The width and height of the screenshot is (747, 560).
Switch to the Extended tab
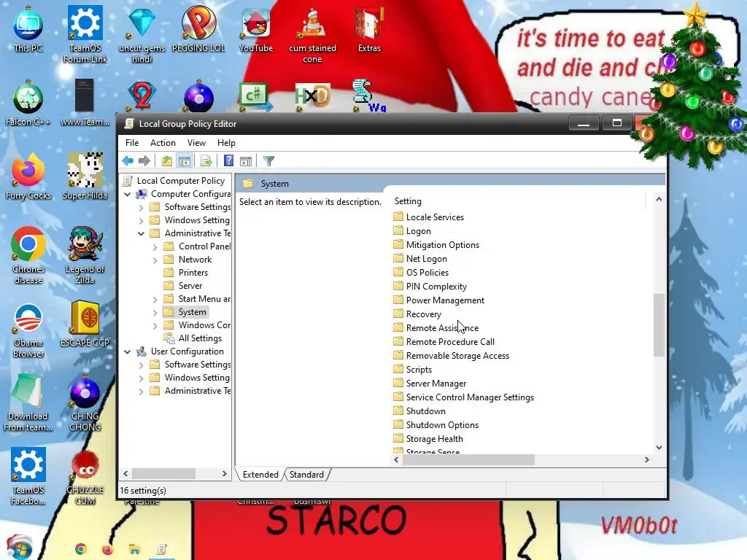(260, 474)
